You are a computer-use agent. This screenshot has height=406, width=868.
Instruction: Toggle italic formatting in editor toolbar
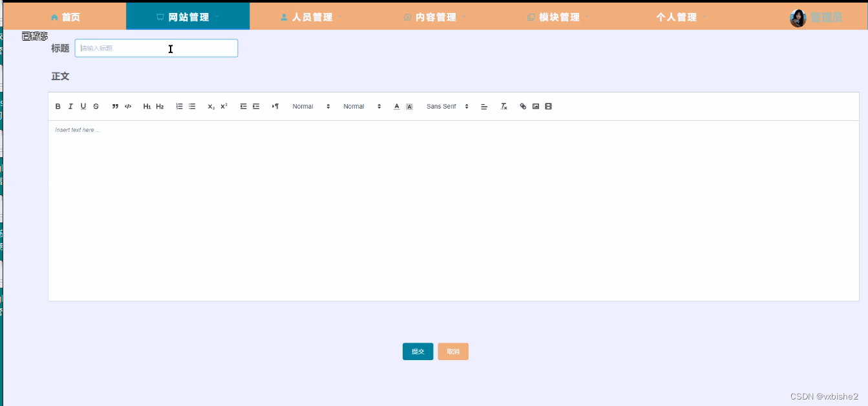70,107
